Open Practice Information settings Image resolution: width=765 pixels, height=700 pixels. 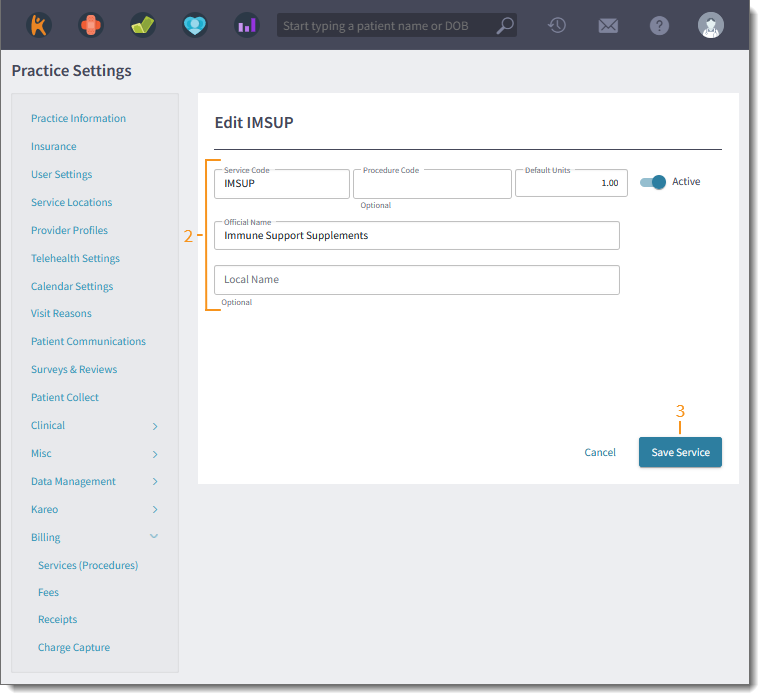pyautogui.click(x=79, y=118)
